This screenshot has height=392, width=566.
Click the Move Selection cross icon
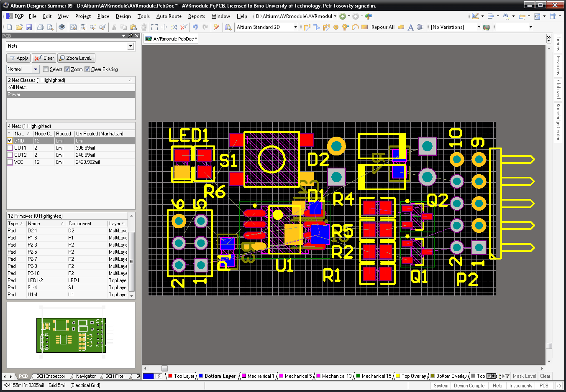pos(164,27)
